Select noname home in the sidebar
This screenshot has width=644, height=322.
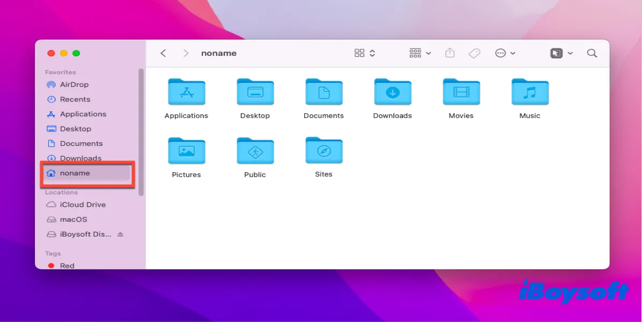pyautogui.click(x=75, y=173)
